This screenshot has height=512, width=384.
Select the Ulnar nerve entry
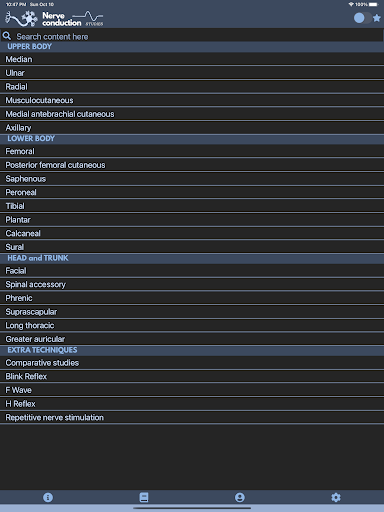(x=192, y=73)
